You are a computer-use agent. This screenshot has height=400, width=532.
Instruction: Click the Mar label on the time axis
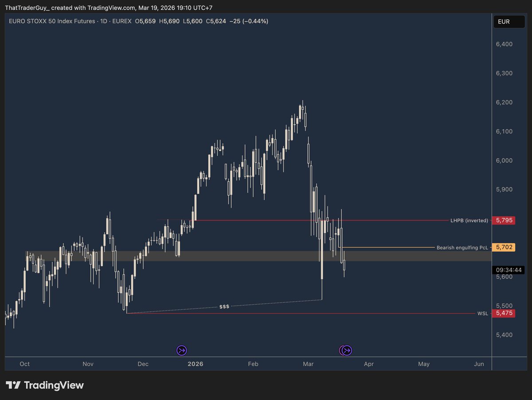308,364
